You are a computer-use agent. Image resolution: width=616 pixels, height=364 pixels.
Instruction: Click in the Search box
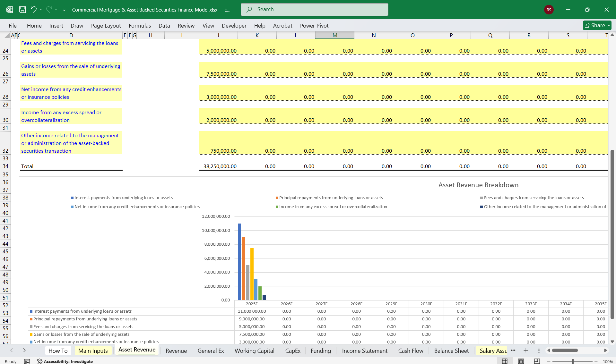(315, 10)
